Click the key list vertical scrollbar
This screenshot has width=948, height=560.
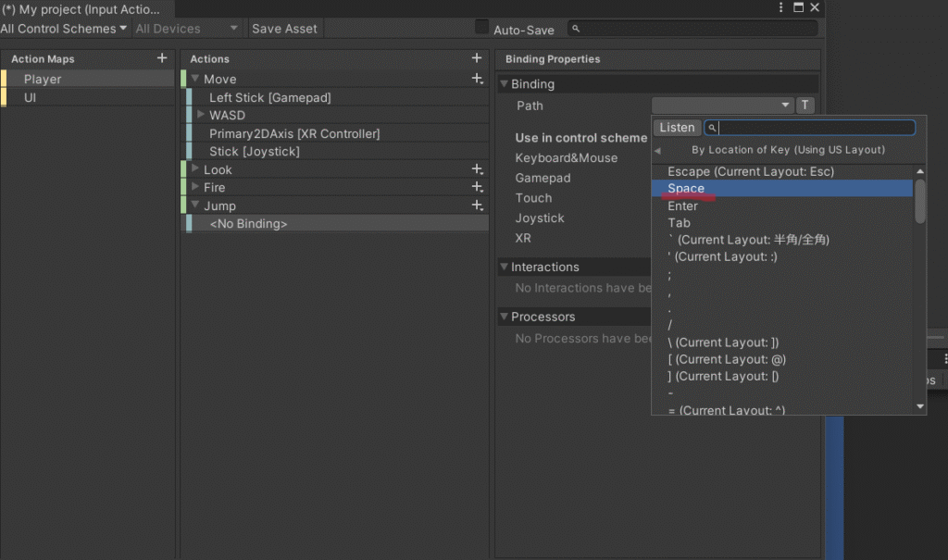pyautogui.click(x=919, y=201)
